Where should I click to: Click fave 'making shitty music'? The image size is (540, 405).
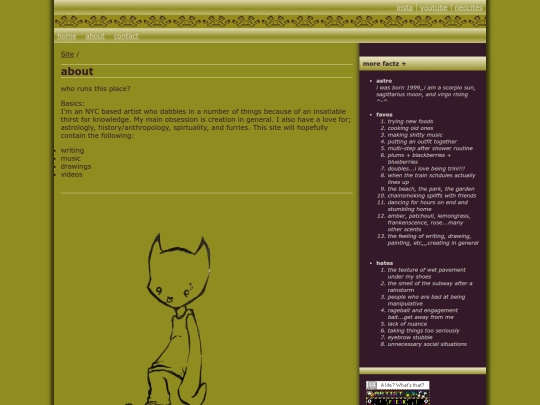coord(415,135)
